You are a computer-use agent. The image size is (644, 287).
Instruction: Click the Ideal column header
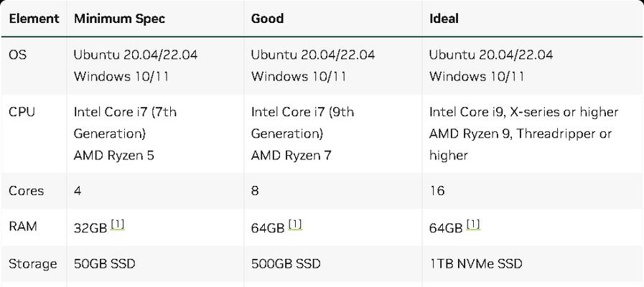(x=444, y=19)
